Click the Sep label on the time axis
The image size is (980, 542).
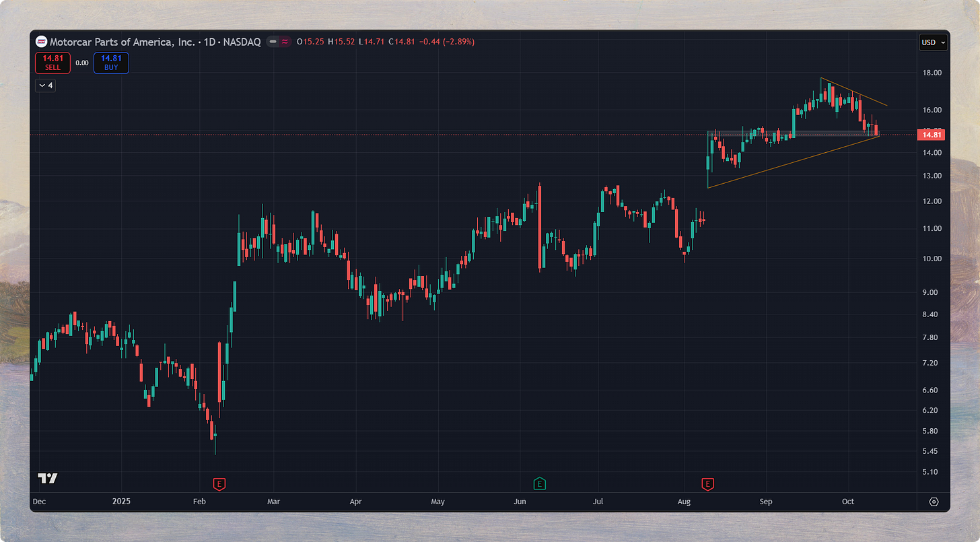point(766,502)
